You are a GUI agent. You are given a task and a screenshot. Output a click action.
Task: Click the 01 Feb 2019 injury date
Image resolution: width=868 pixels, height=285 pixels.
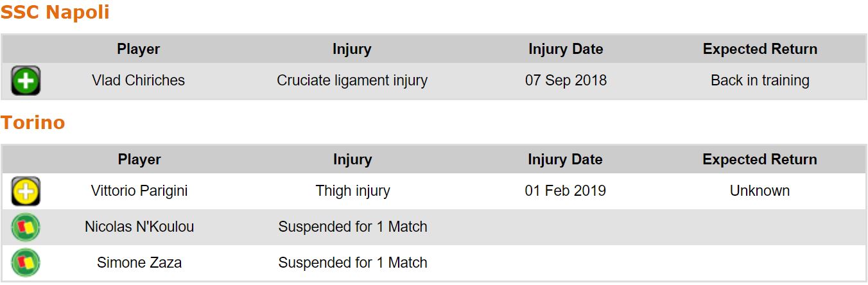566,191
